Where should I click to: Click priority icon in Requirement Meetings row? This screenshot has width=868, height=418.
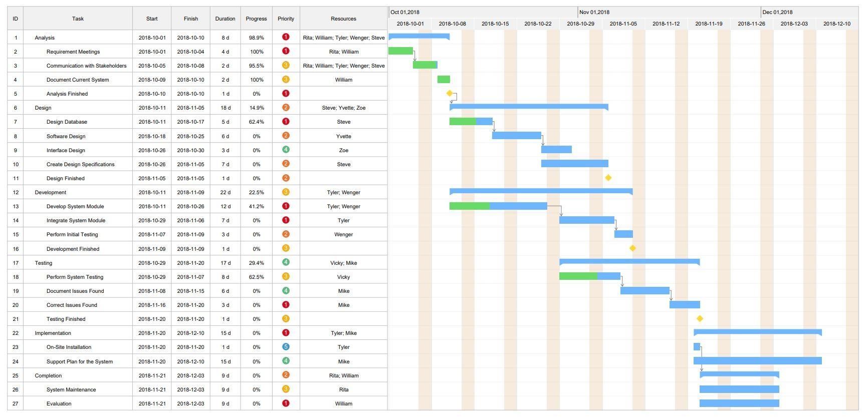click(286, 51)
